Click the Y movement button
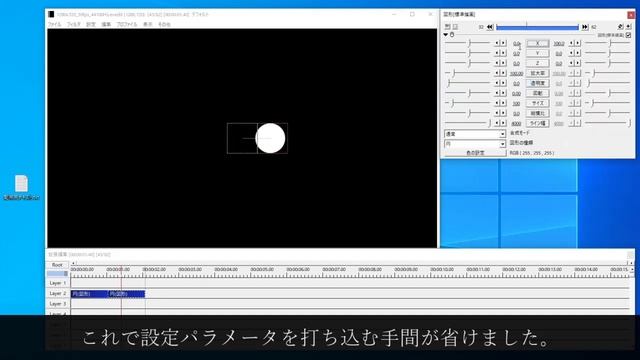Image resolution: width=640 pixels, height=360 pixels. [x=537, y=53]
